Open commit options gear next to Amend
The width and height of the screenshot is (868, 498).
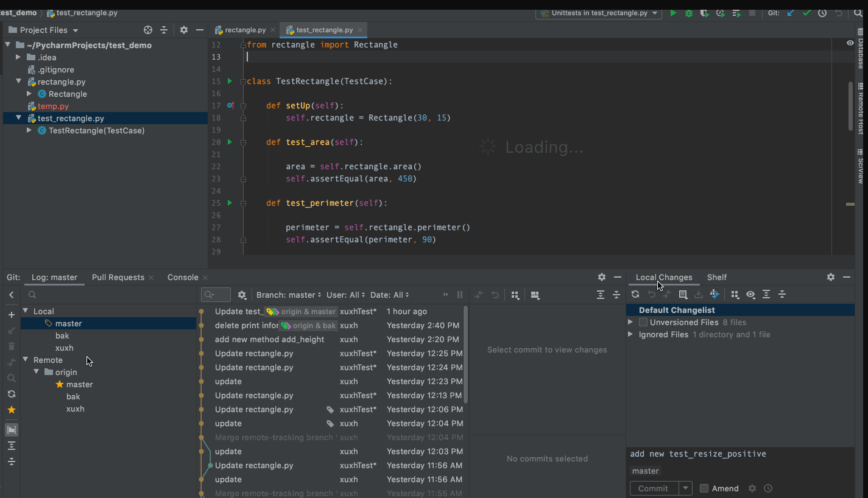(x=752, y=488)
